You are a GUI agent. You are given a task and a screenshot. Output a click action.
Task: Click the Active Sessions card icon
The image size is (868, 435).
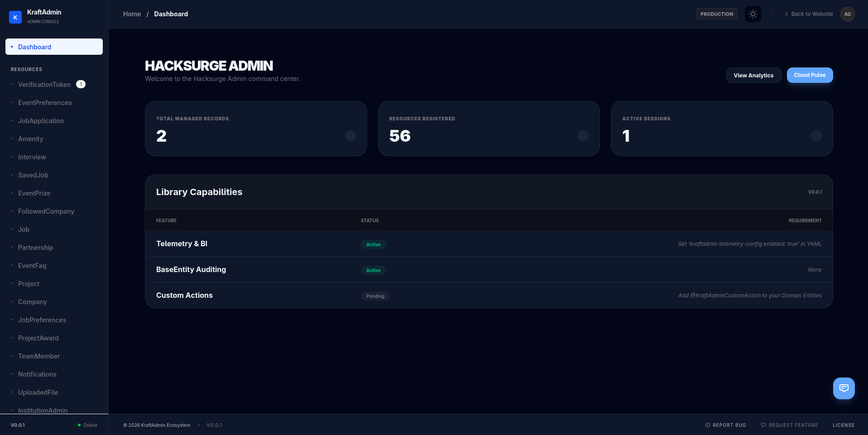click(816, 136)
